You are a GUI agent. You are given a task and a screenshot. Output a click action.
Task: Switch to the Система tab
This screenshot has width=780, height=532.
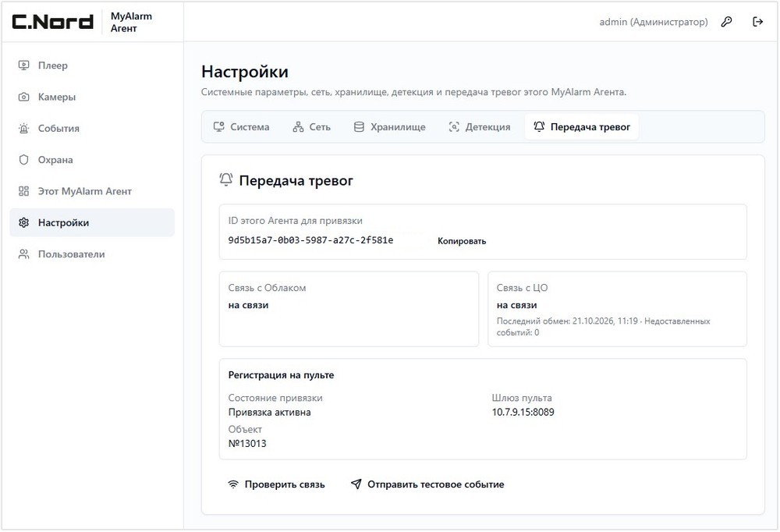(x=241, y=127)
